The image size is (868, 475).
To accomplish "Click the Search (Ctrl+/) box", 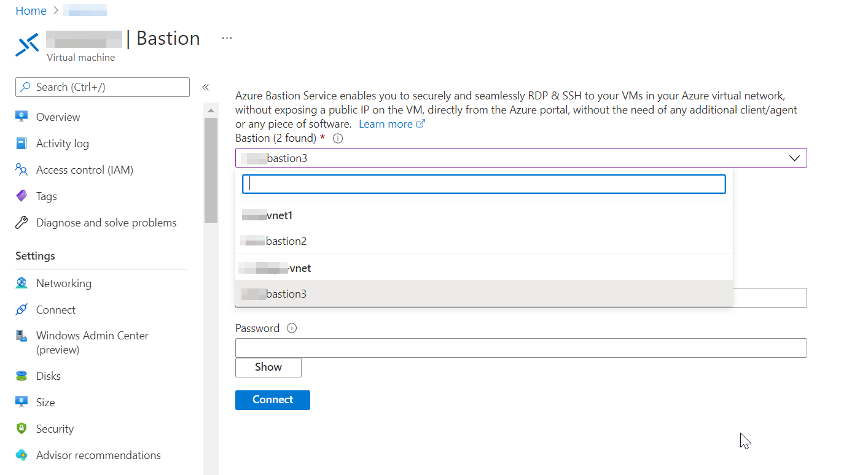I will tap(103, 87).
